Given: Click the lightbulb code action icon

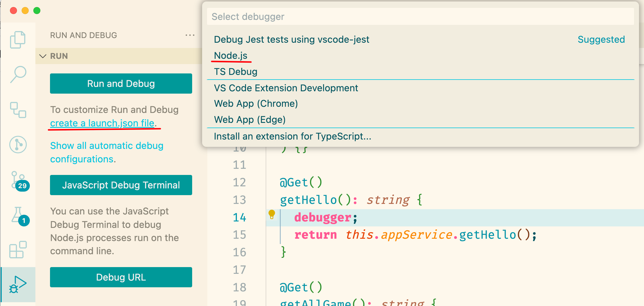Looking at the screenshot, I should [x=272, y=214].
